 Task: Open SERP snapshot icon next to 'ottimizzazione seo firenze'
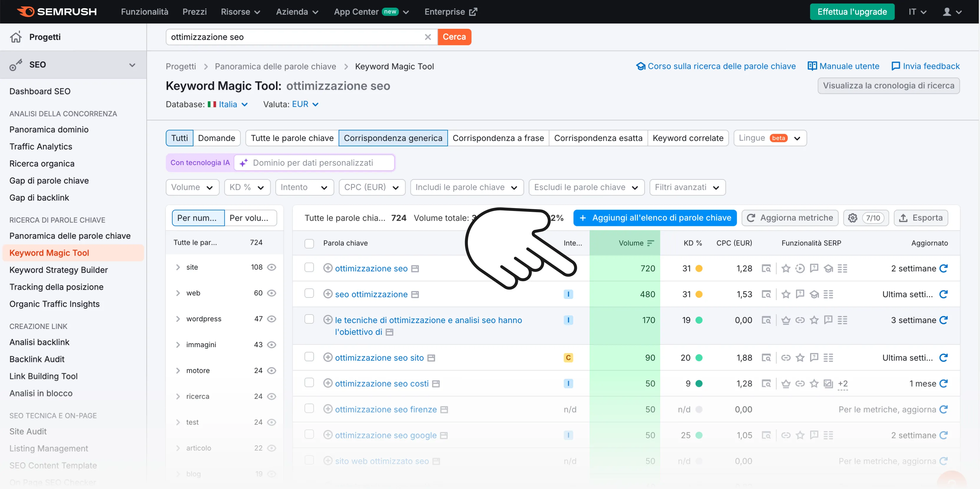click(444, 410)
